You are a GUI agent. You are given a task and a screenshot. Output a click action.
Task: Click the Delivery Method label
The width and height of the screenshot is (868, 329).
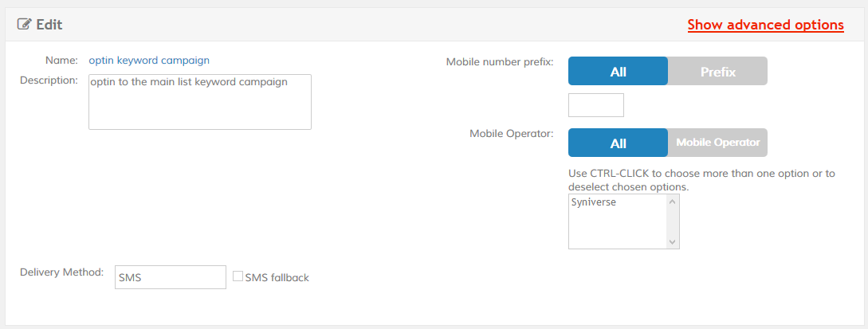point(61,272)
